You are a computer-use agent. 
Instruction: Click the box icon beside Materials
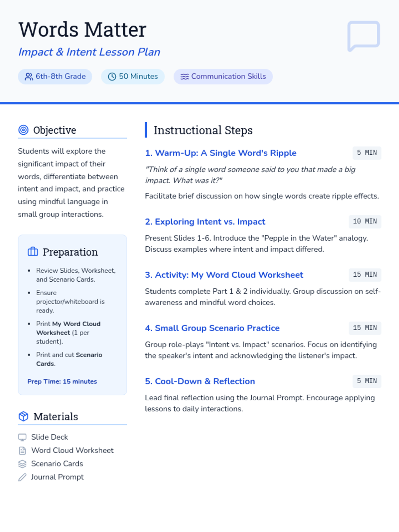tap(23, 416)
